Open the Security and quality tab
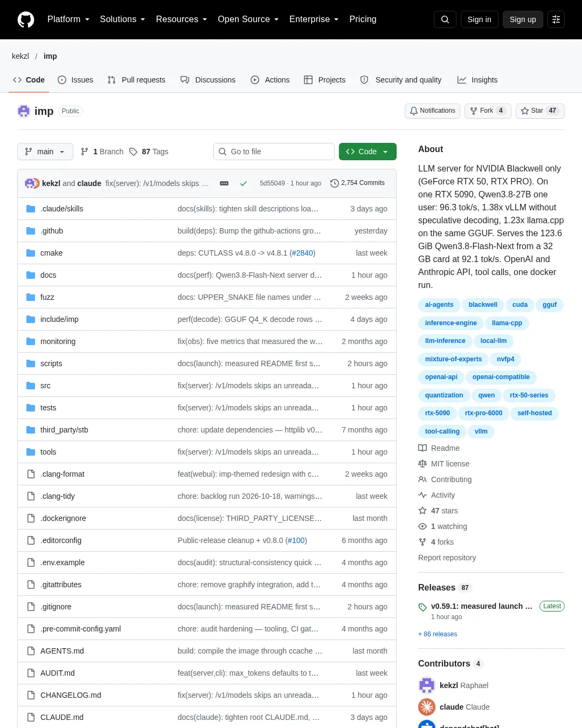 click(x=401, y=80)
